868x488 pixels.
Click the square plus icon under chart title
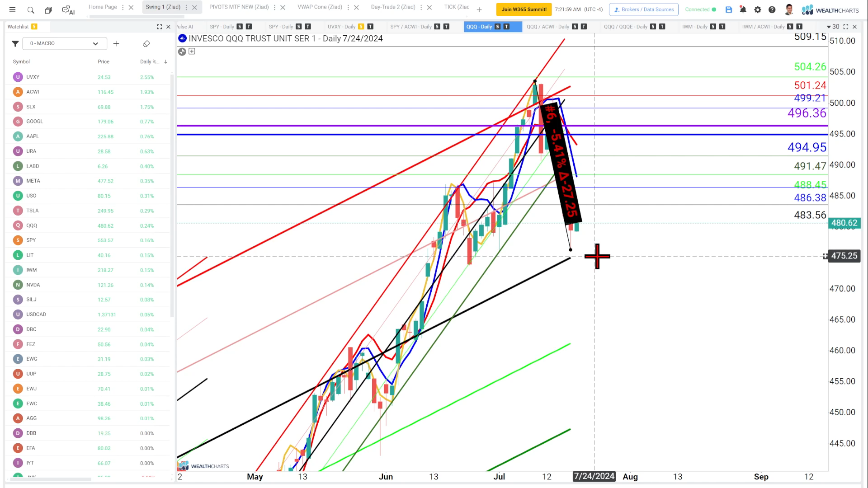192,52
